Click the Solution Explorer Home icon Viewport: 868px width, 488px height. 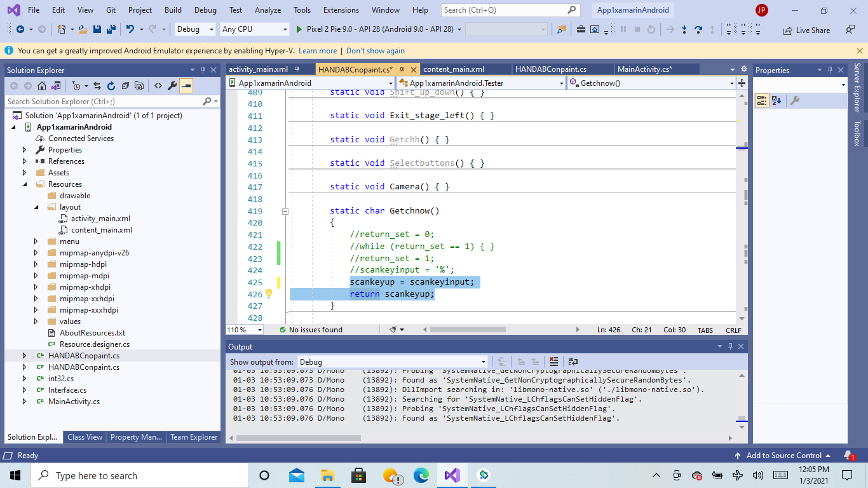point(42,86)
